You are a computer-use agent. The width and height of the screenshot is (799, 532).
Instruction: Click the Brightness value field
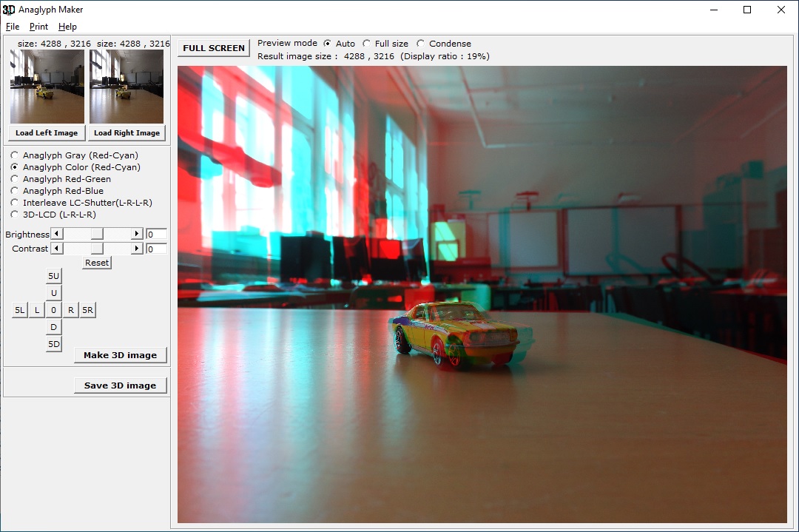pyautogui.click(x=156, y=235)
